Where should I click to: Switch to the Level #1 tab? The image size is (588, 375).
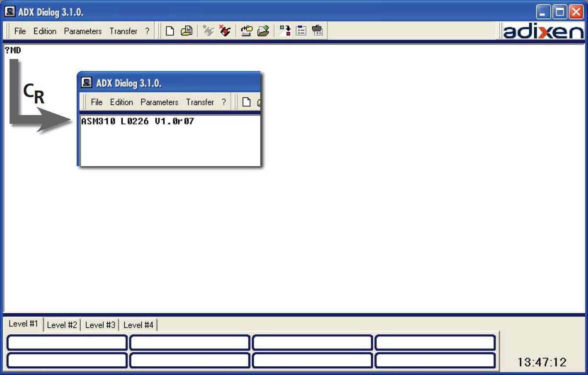click(x=23, y=324)
